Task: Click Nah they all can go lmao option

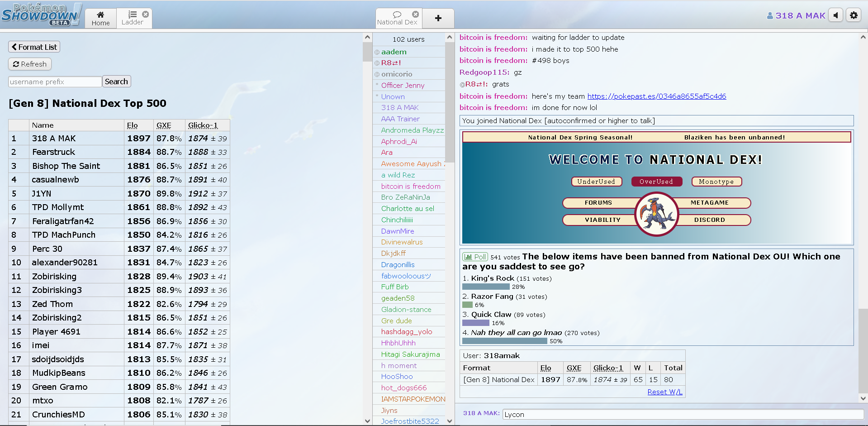Action: pos(531,333)
